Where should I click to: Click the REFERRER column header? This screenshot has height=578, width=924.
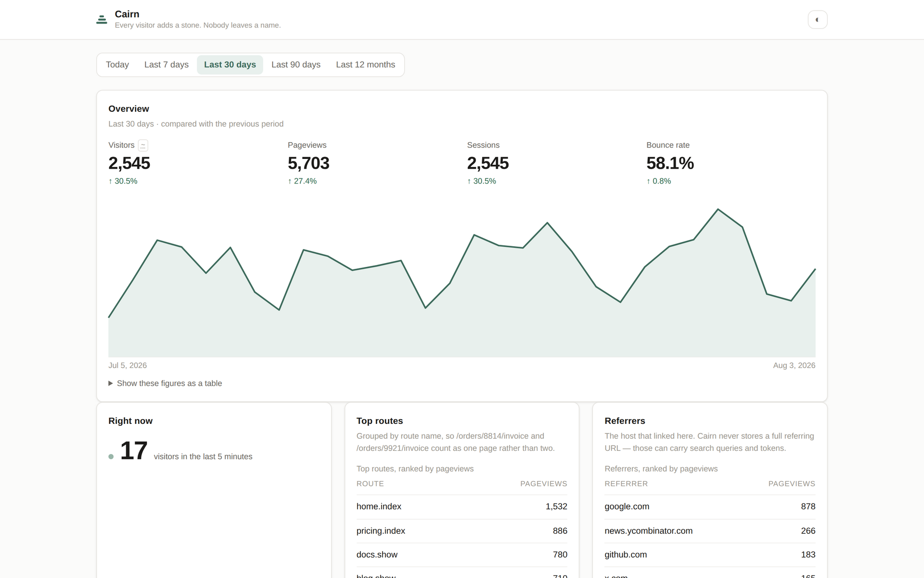(x=626, y=484)
